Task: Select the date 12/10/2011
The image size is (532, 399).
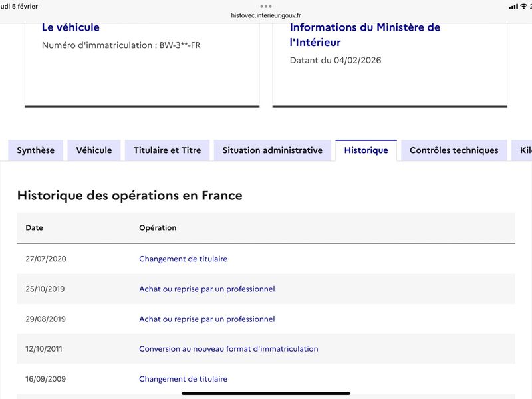Action: tap(44, 348)
